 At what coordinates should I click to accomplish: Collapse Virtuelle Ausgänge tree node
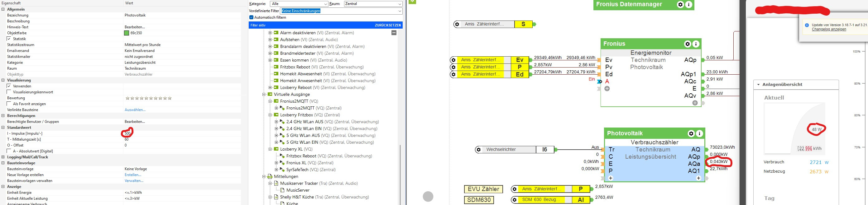(264, 95)
